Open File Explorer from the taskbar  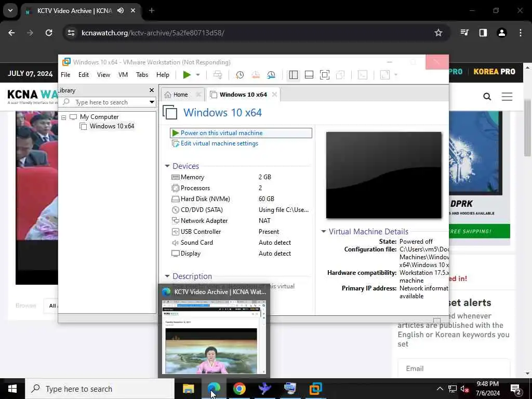188,389
